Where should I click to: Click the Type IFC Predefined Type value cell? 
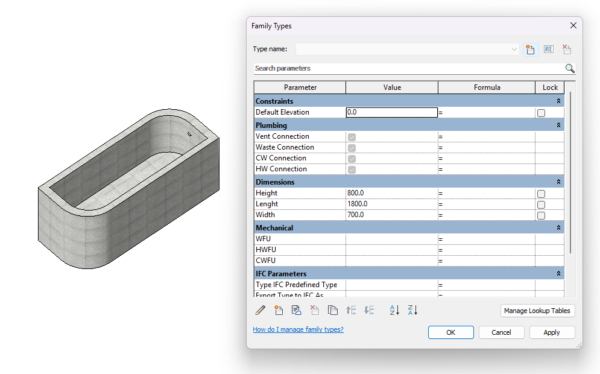click(391, 285)
